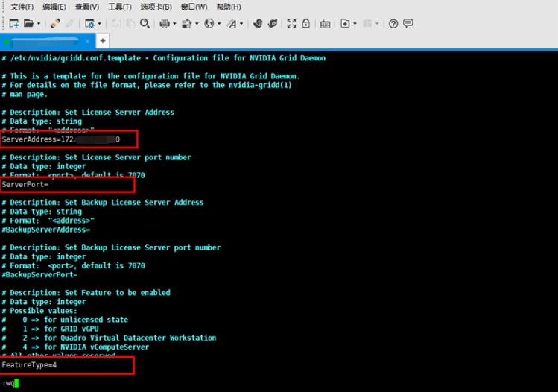Click the font 'A' icon
Viewport: 558px width, 392px height.
[232, 24]
